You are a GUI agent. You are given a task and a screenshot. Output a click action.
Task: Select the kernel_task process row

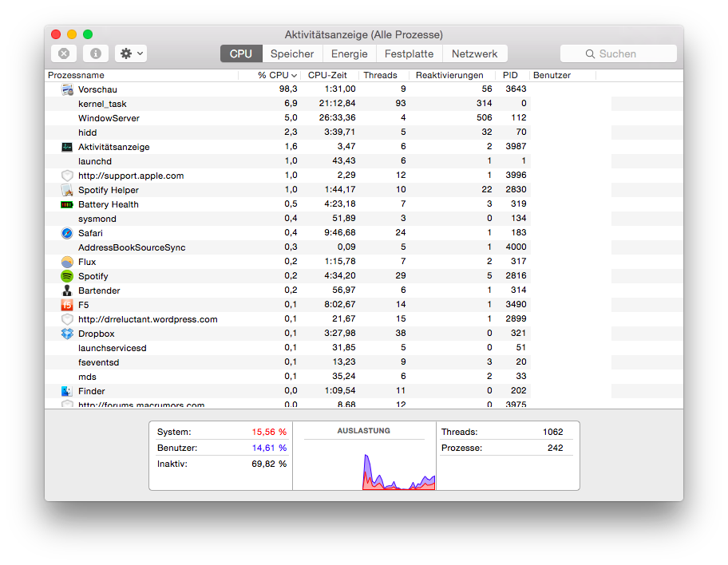364,104
